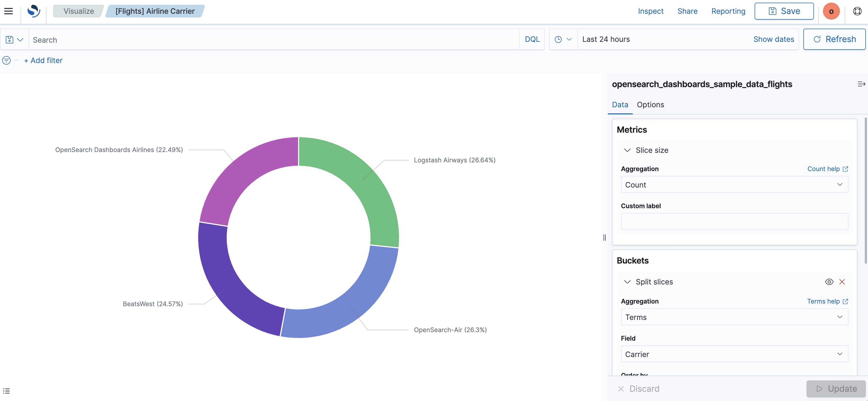Open the hamburger navigation menu
Image resolution: width=868 pixels, height=401 pixels.
8,11
